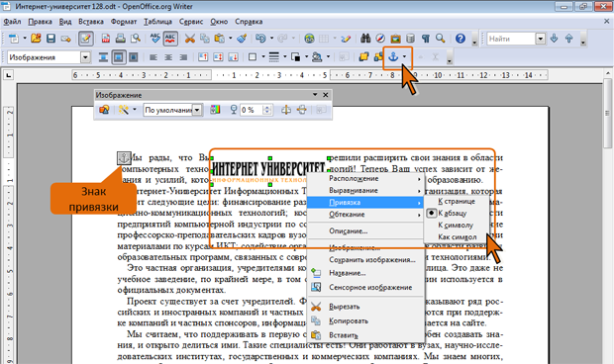Open Find & Replace binoculars icon
The width and height of the screenshot is (614, 364).
pos(365,39)
